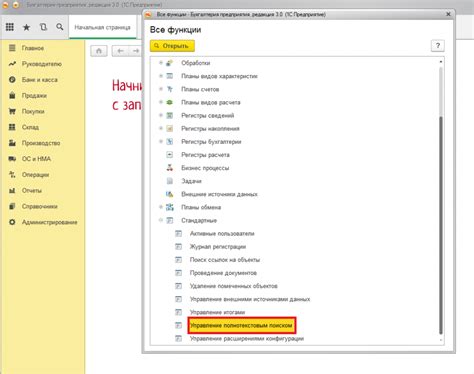Screen dimensions: 474x374
Task: Select Управление внешними источниками данных item
Action: (250, 299)
